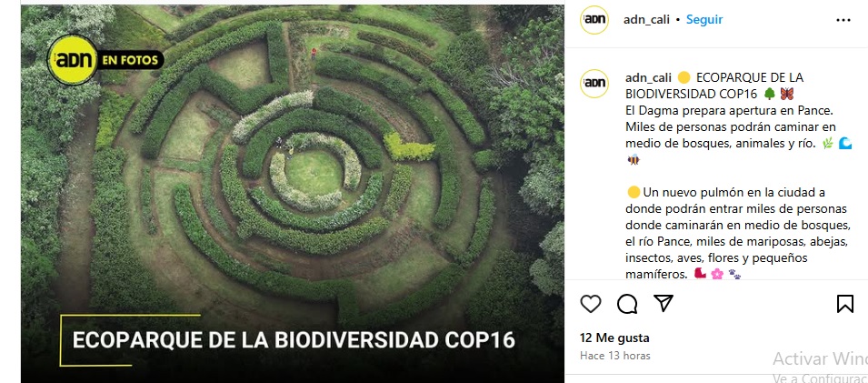Screen dimensions: 868x383
Task: Click the Hace 13 horas timestamp
Action: [615, 356]
